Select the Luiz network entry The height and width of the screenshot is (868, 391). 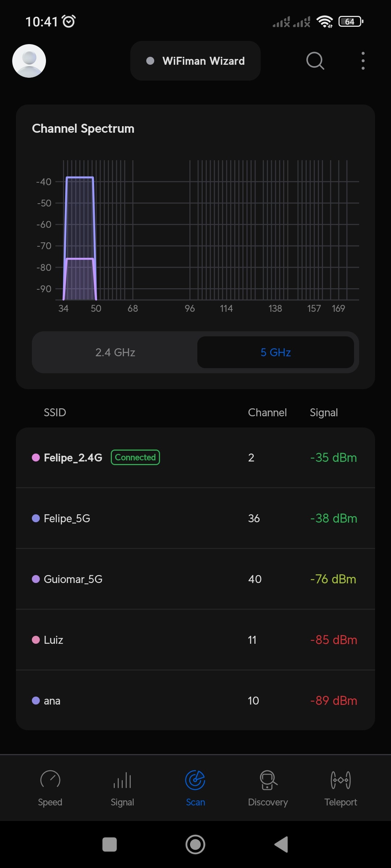coord(195,640)
